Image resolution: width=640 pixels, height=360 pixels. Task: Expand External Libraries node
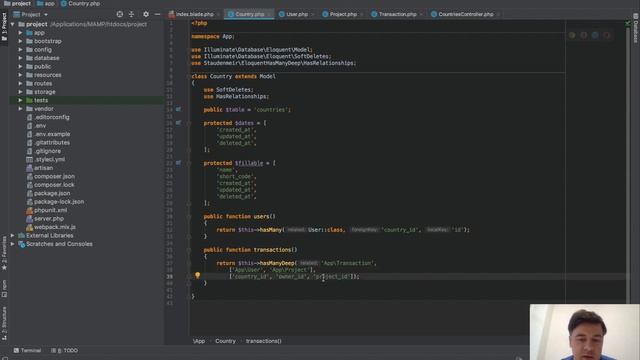(13, 236)
